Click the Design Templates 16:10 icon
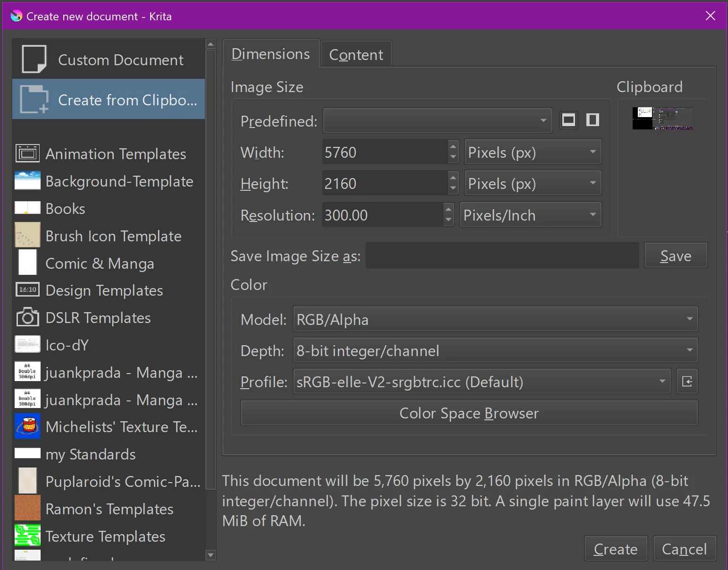Screen dimensions: 728x570 [x=27, y=289]
